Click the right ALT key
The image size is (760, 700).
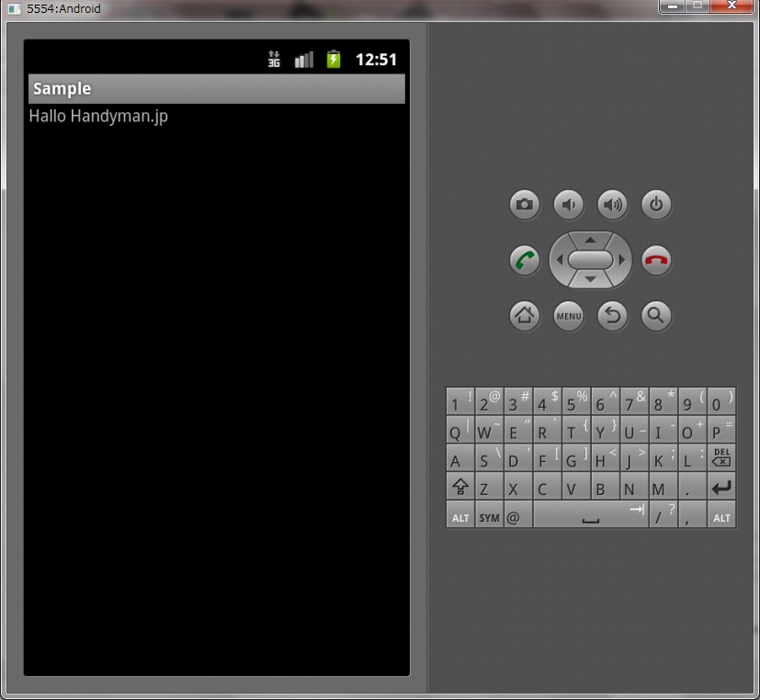point(721,514)
